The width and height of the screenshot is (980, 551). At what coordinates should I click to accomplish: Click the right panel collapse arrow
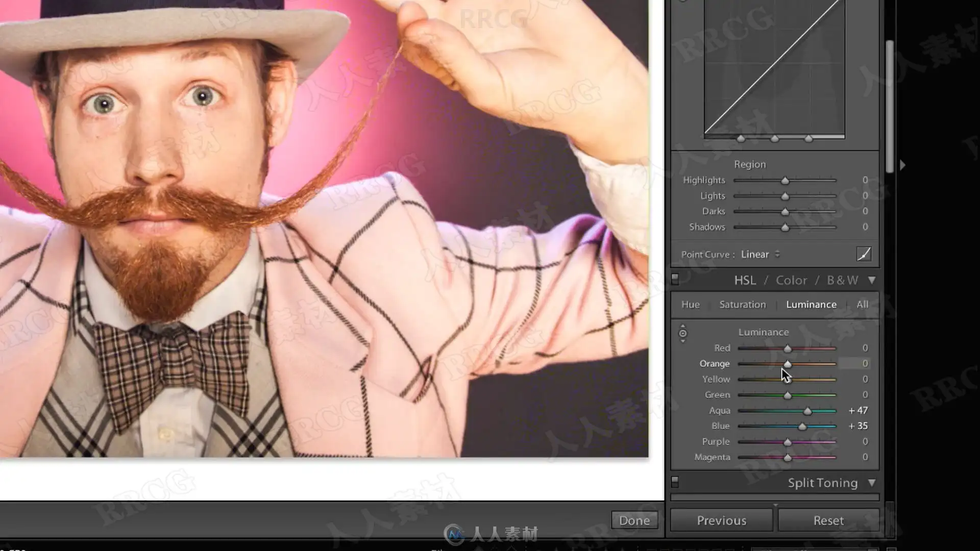pyautogui.click(x=902, y=165)
